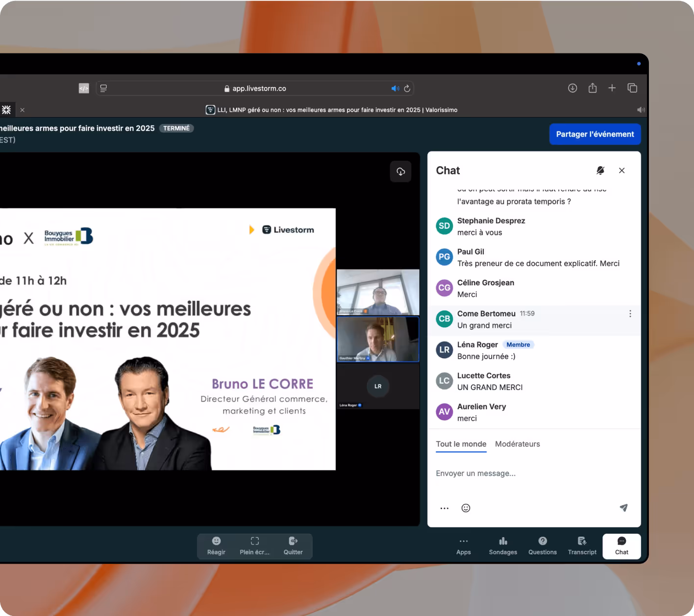
Task: Click the "UN GRAND MERCI" message
Action: coord(490,387)
